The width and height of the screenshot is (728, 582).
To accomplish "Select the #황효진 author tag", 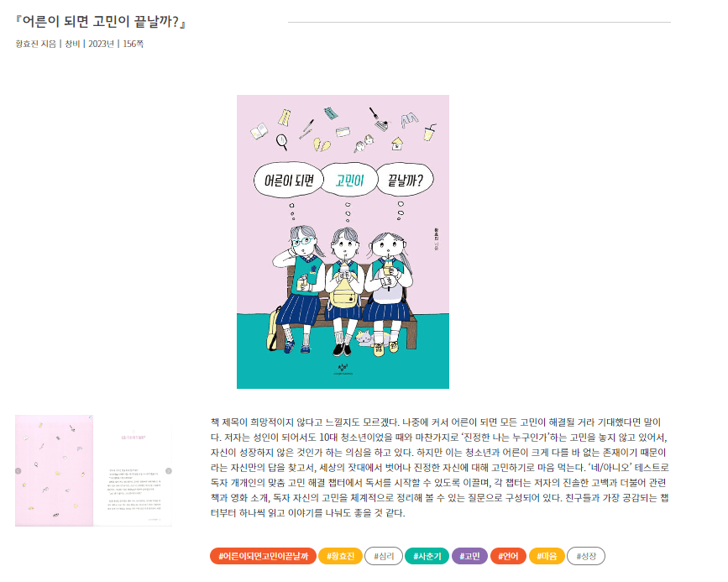I will [x=340, y=556].
